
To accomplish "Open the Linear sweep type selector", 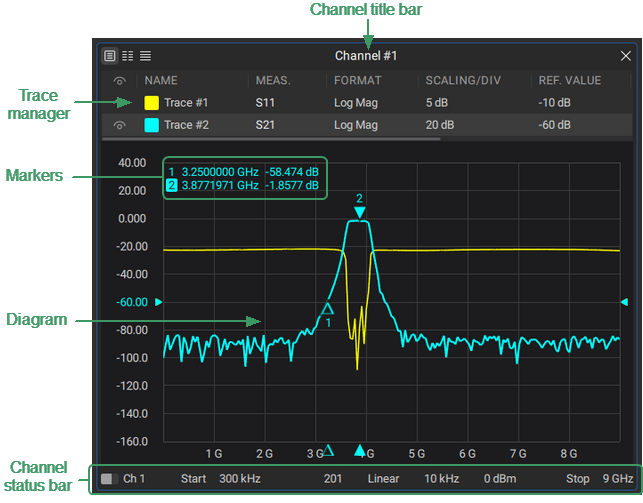I will [x=383, y=479].
